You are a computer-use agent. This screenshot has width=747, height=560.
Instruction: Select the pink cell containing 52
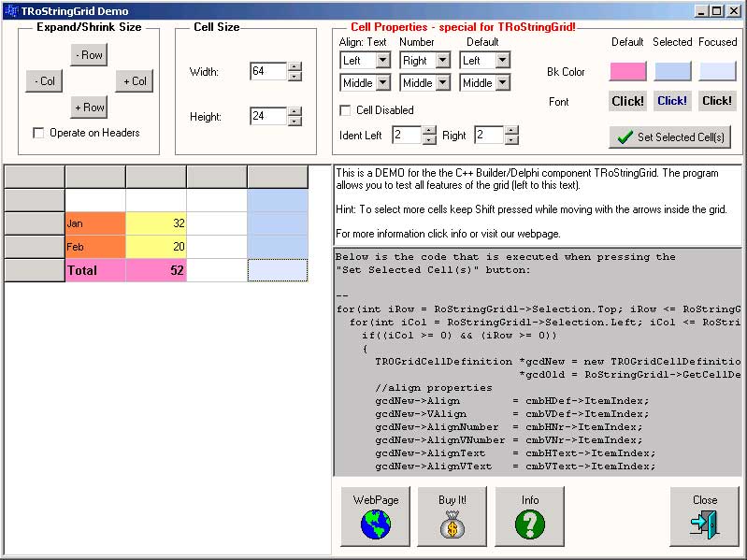(156, 270)
